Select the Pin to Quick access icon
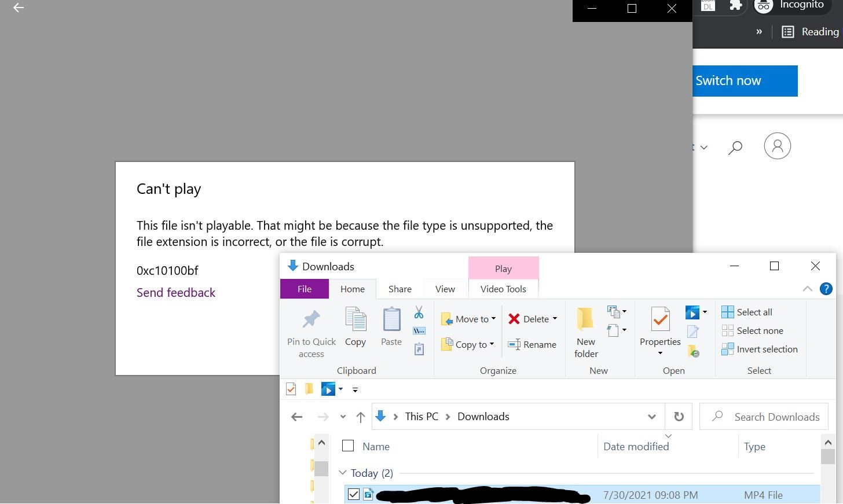 click(x=311, y=319)
